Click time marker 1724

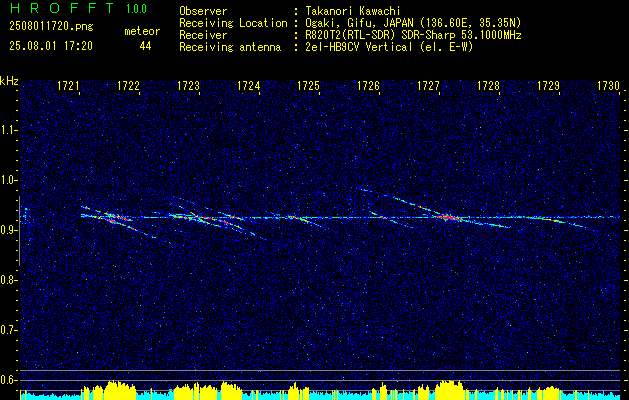coord(248,86)
